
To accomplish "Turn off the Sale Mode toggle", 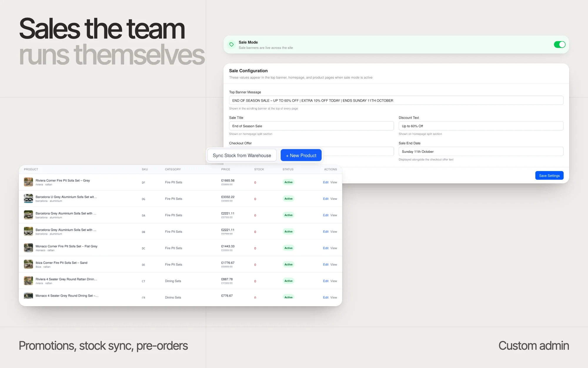I will [x=559, y=44].
